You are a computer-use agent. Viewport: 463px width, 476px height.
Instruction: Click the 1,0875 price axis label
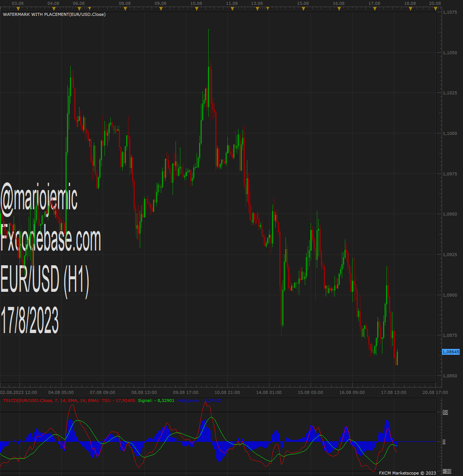(450, 335)
